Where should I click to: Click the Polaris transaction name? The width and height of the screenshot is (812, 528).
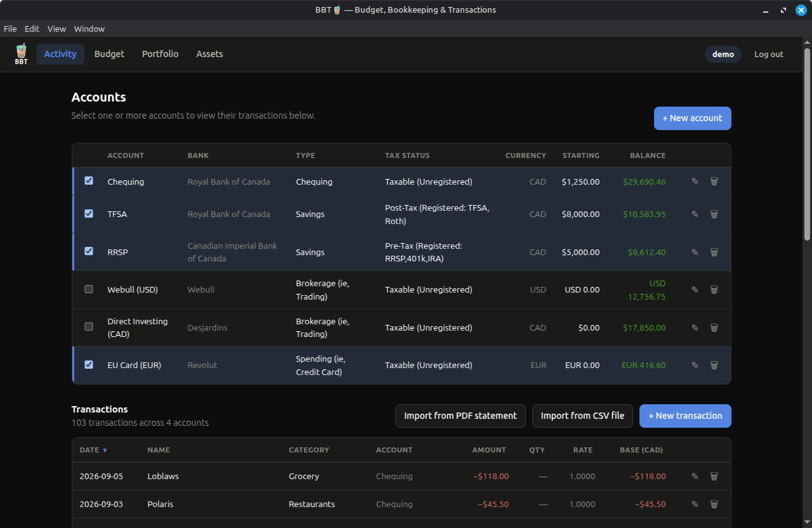[x=160, y=505]
